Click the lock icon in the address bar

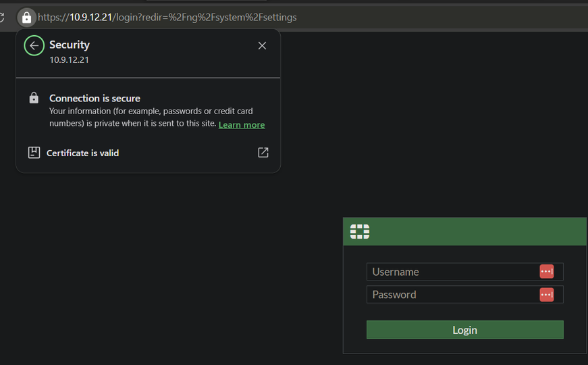click(x=26, y=17)
